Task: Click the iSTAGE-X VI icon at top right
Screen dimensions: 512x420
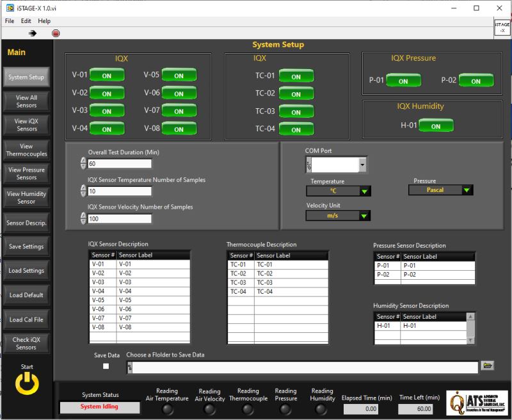Action: coord(502,28)
